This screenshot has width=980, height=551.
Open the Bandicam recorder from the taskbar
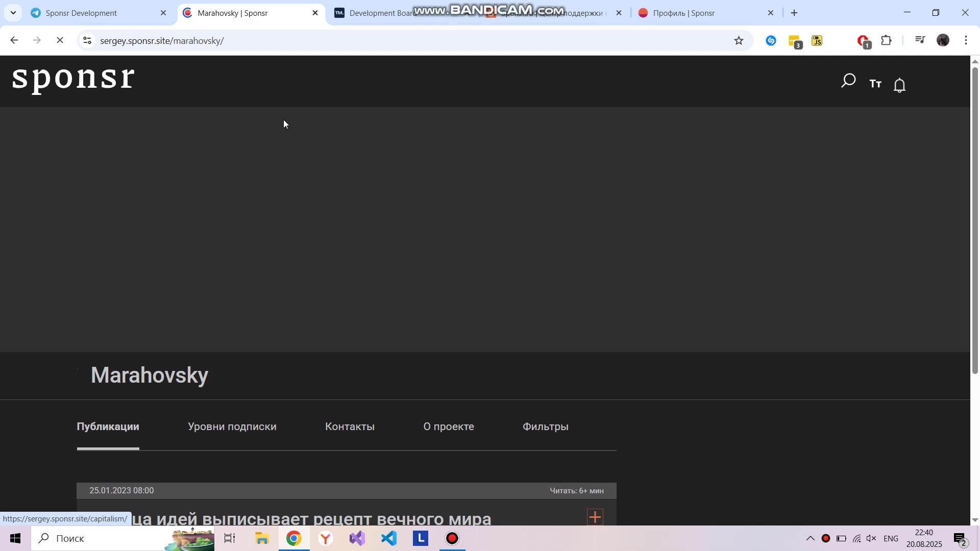452,538
